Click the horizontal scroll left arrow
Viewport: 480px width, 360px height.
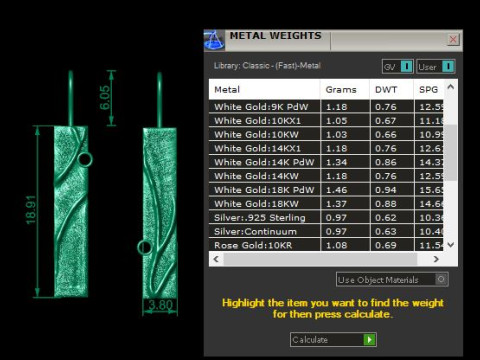pyautogui.click(x=216, y=259)
